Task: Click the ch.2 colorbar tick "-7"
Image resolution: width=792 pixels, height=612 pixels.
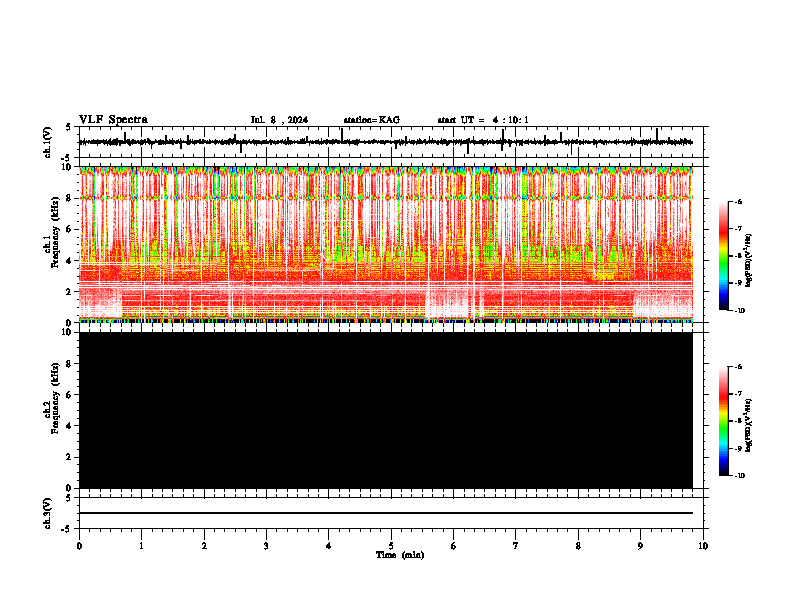Action: (738, 394)
